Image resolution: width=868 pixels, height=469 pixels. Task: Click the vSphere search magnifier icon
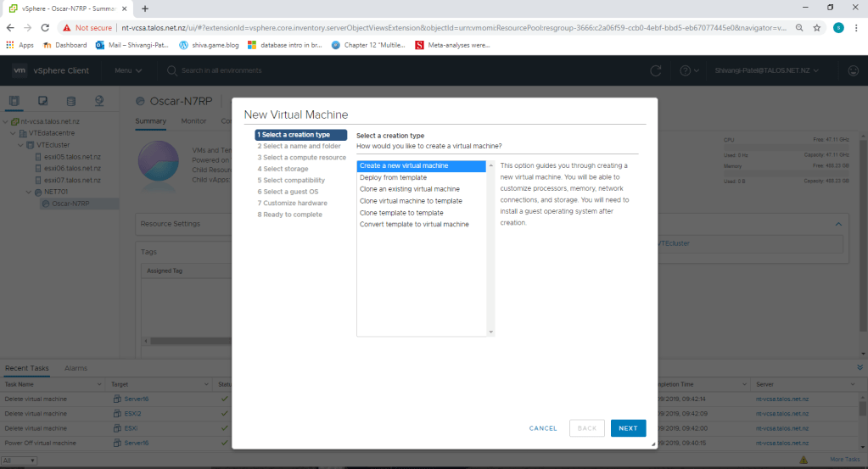tap(172, 70)
